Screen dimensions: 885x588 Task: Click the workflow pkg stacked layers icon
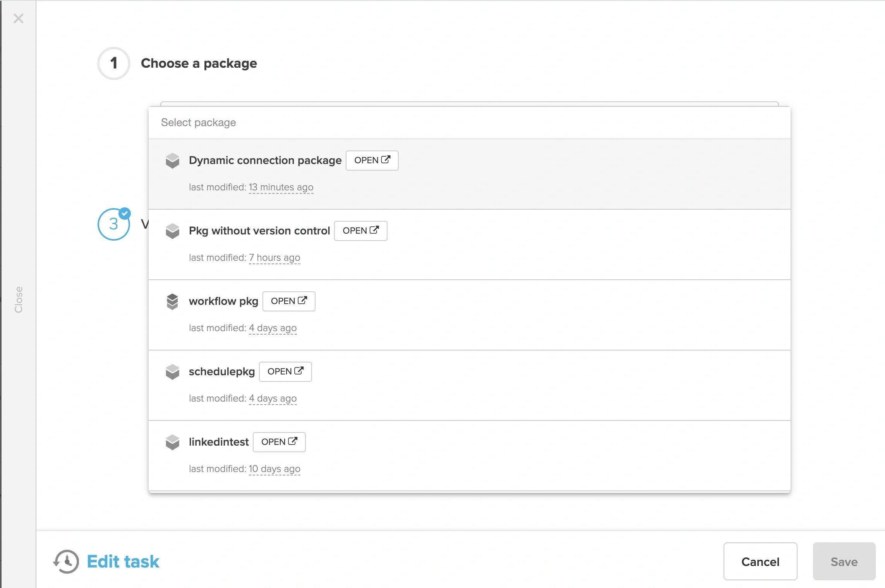click(172, 301)
